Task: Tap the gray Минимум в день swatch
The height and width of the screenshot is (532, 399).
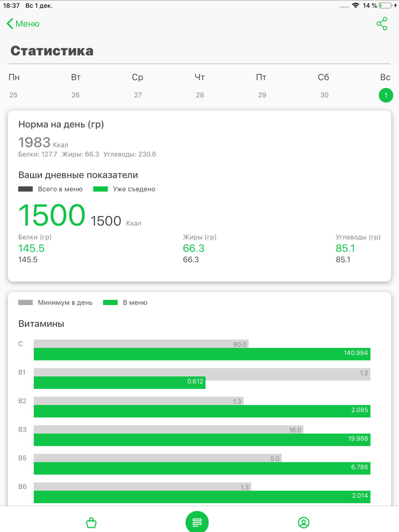Action: pyautogui.click(x=25, y=302)
